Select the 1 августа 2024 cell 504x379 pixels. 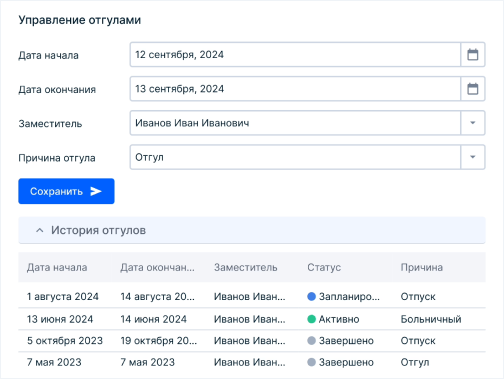click(x=63, y=296)
